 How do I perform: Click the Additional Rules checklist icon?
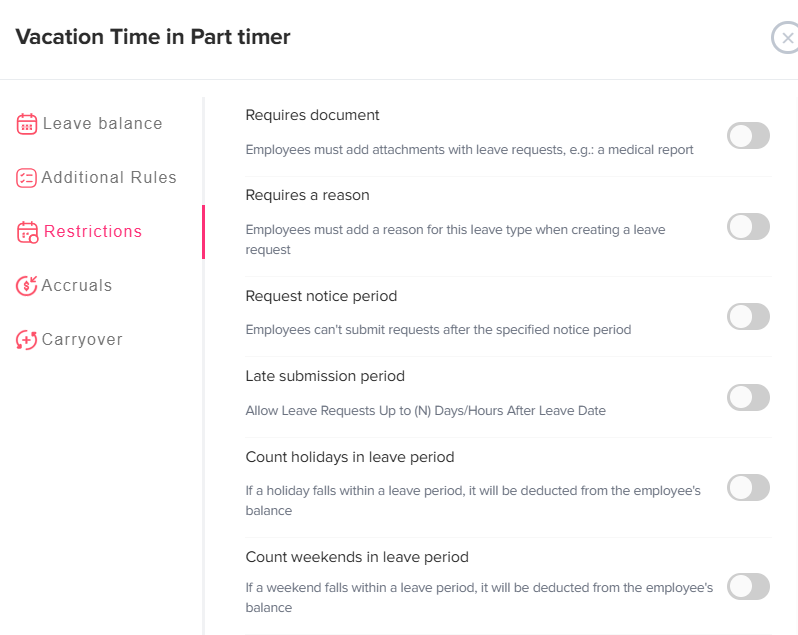click(27, 178)
